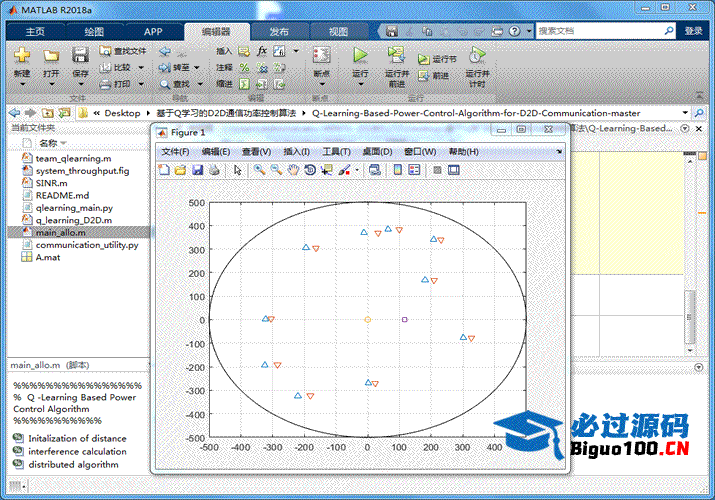Open the New (新建) dropdown arrow
This screenshot has height=500, width=715.
[x=22, y=84]
